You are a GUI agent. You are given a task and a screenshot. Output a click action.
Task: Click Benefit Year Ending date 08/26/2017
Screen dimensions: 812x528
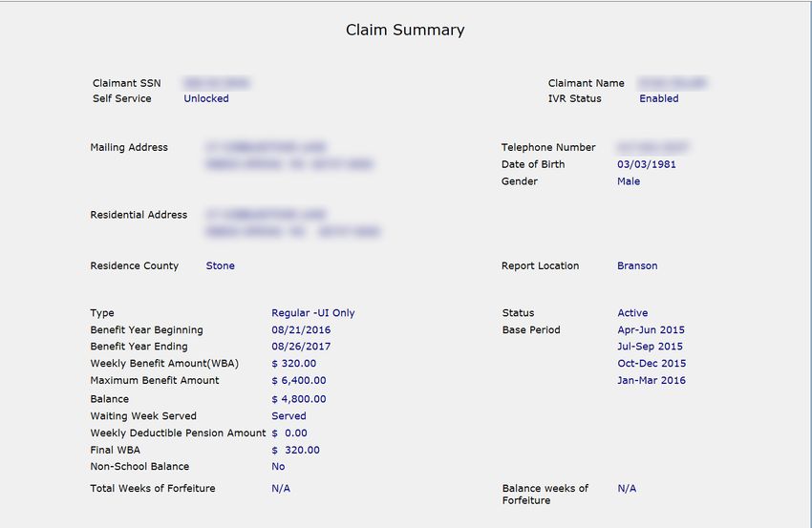click(x=301, y=347)
